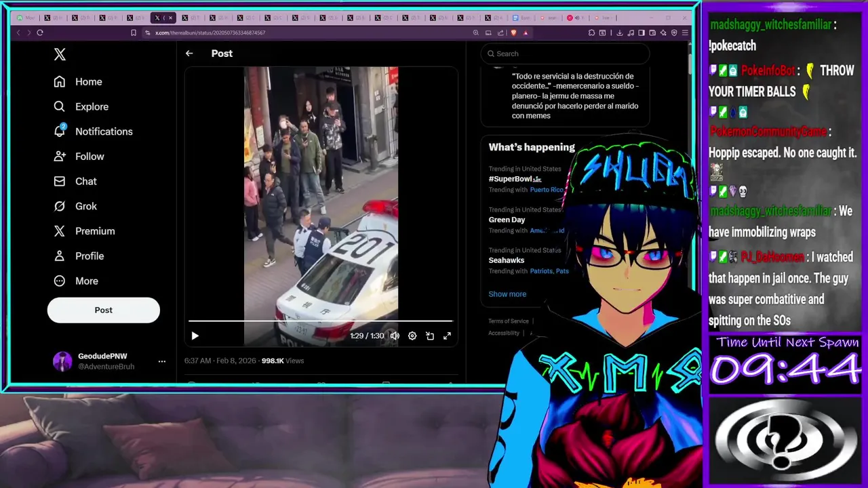Open the GeodudePNW account options three-dot menu

(162, 361)
